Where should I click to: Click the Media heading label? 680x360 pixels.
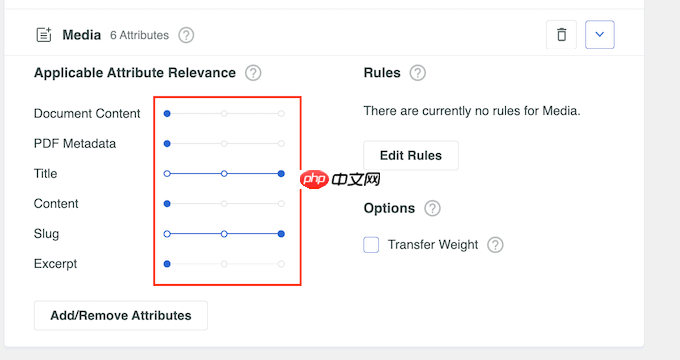[x=82, y=35]
